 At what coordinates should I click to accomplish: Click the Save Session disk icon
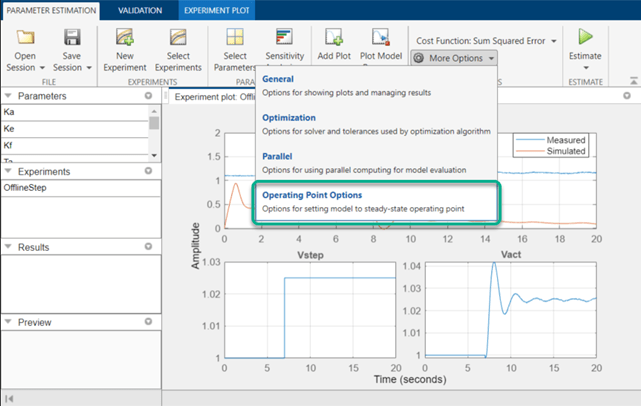(72, 37)
